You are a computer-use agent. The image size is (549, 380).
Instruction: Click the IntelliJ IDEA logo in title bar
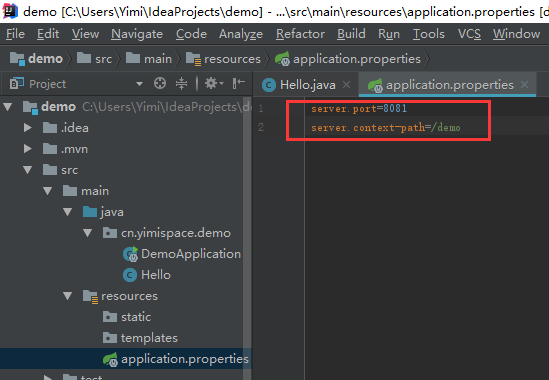click(9, 11)
